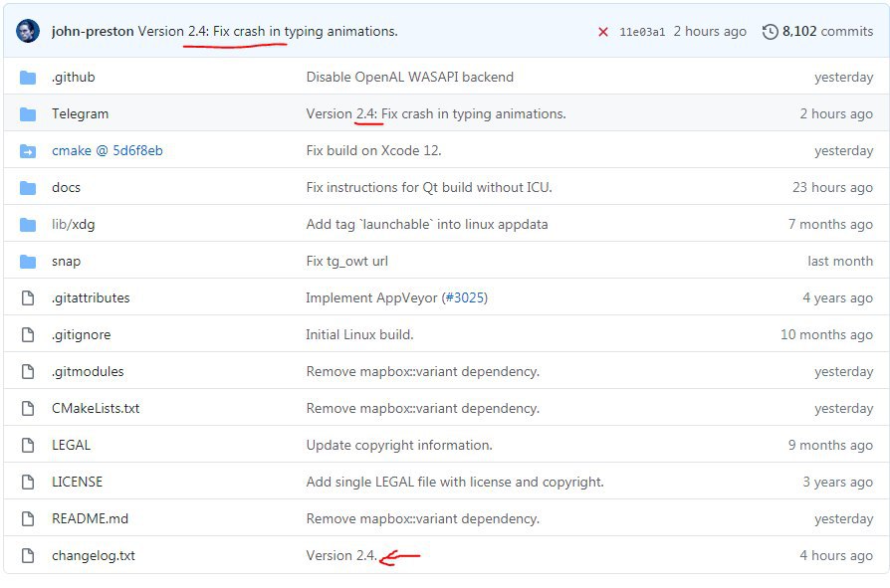Select '7 months ago' timestamp for lib/xdg
Viewport: 890px width, 588px height.
click(830, 225)
